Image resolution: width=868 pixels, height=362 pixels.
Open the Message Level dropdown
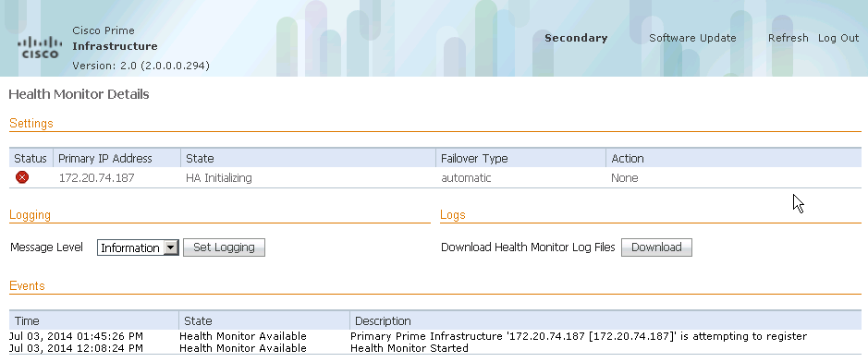click(138, 247)
